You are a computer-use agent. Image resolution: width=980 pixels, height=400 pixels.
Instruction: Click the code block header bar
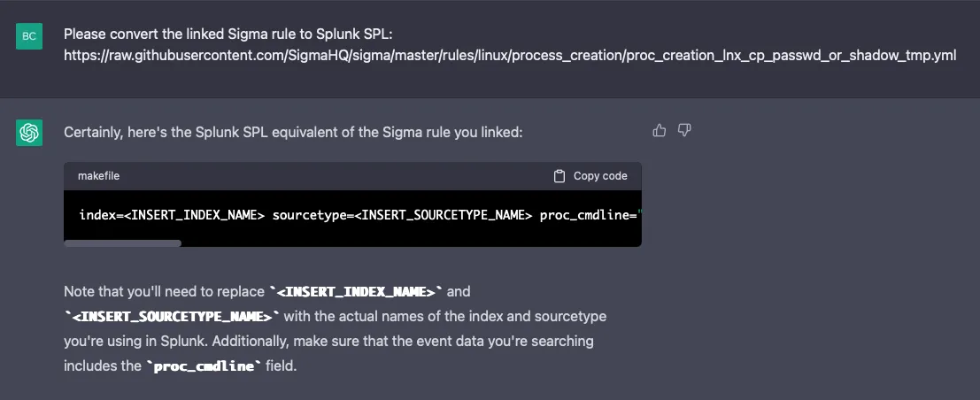coord(352,176)
